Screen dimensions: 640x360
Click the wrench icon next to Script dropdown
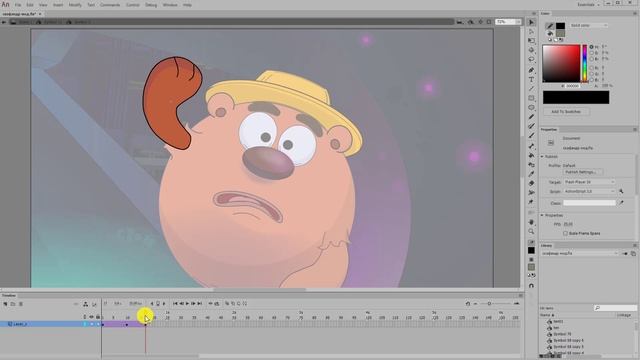click(621, 191)
